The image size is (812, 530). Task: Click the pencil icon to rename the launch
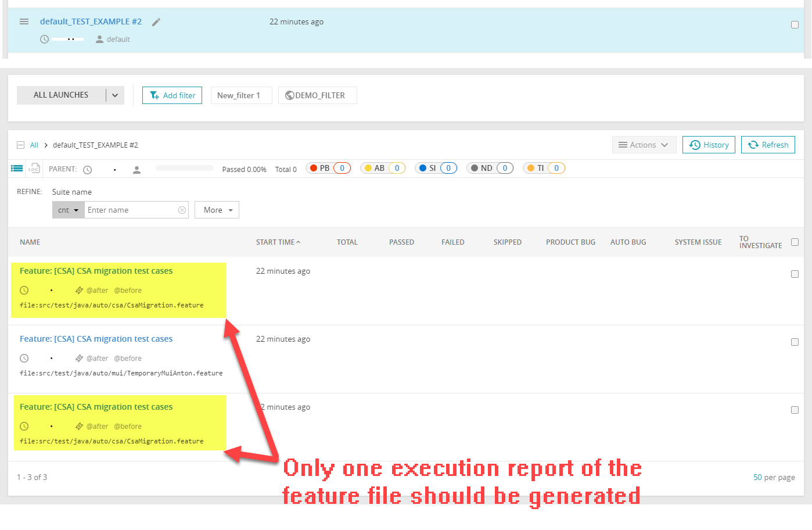156,22
